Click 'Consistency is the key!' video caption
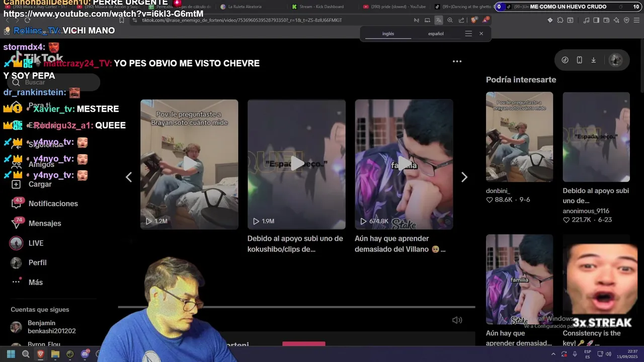This screenshot has height=362, width=644. coord(592,338)
